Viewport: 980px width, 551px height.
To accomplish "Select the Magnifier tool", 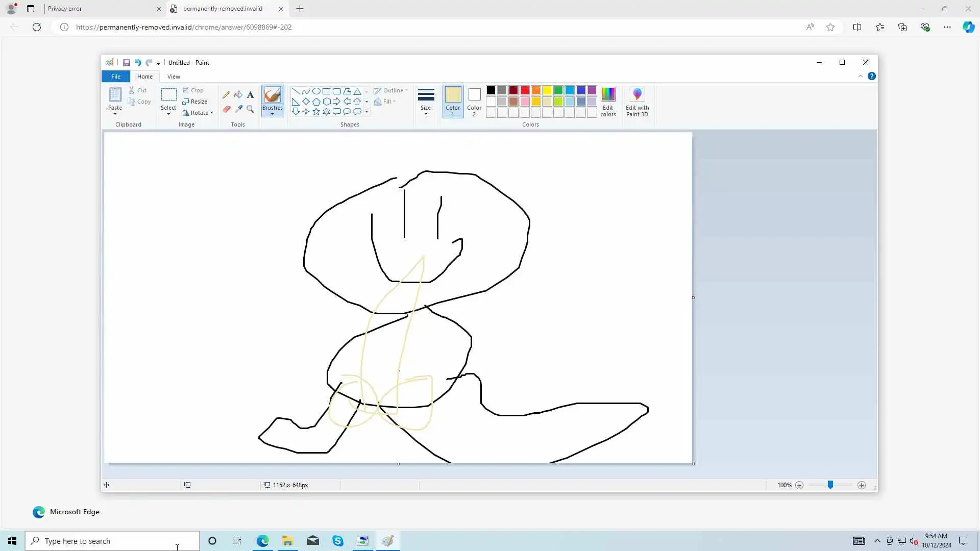I will pyautogui.click(x=250, y=109).
